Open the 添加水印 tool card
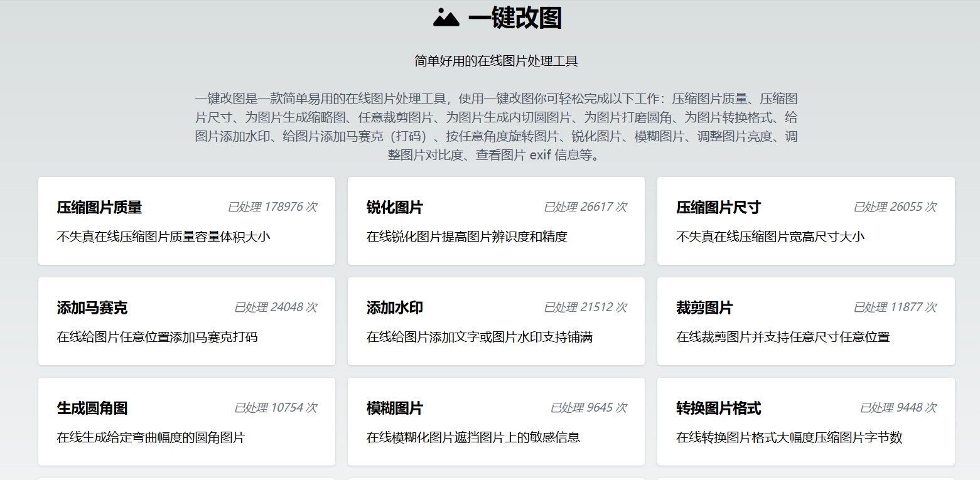The width and height of the screenshot is (980, 480). pos(496,321)
